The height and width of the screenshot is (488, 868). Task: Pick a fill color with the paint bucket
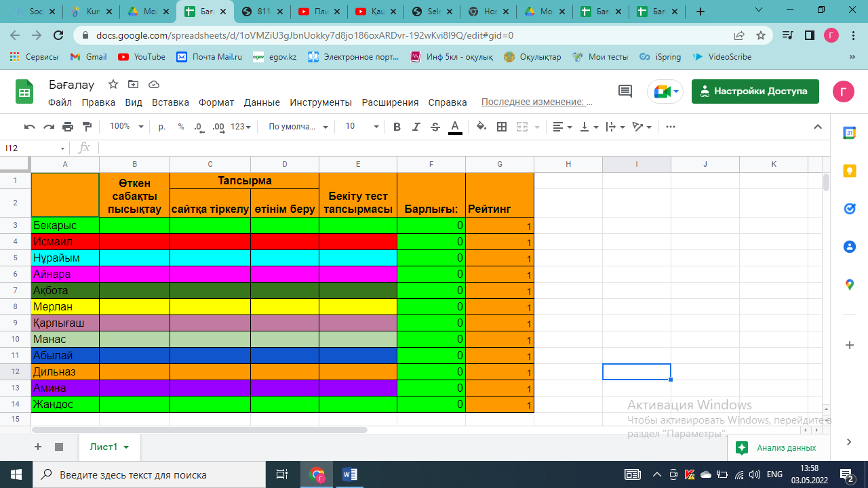click(481, 127)
